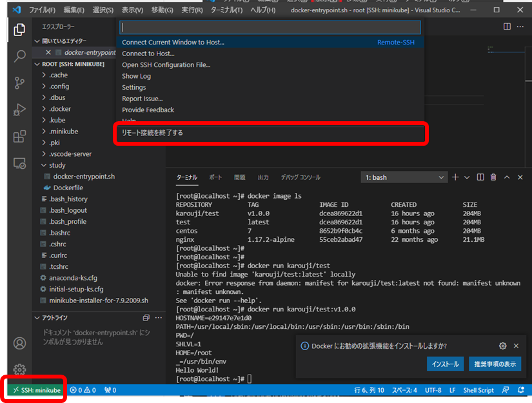The width and height of the screenshot is (532, 403).
Task: Choose Open SSH Configuration File...
Action: point(271,64)
